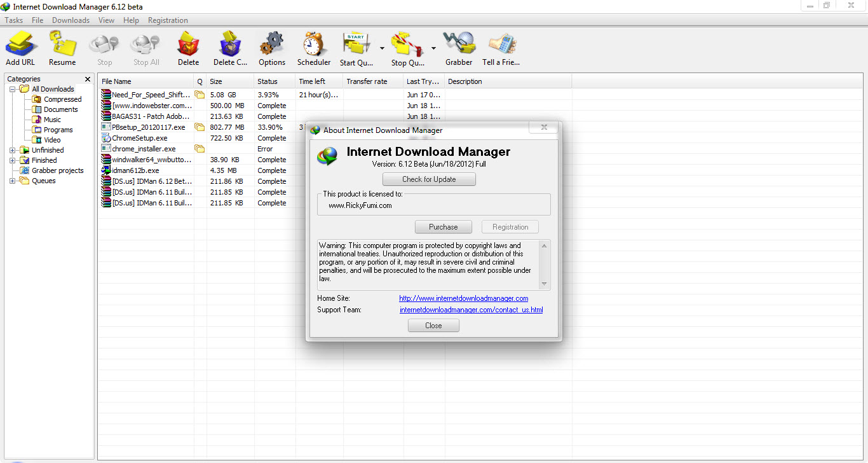Screen dimensions: 868x463
Task: Click the Delete Completed toolbar icon
Action: pyautogui.click(x=230, y=44)
